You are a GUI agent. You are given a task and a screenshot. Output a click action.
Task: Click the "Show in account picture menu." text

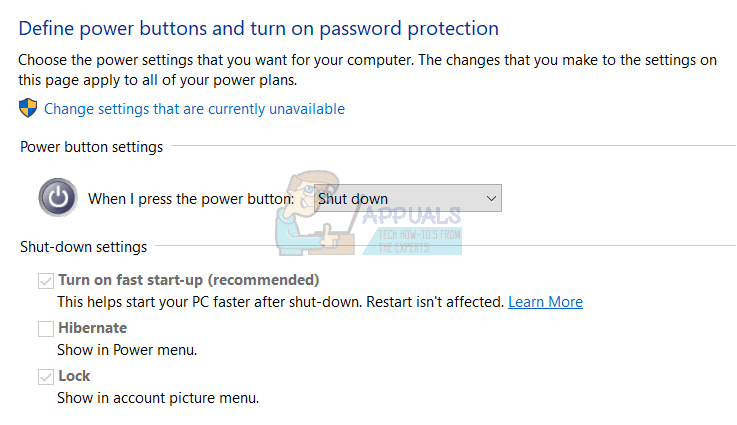(x=158, y=398)
